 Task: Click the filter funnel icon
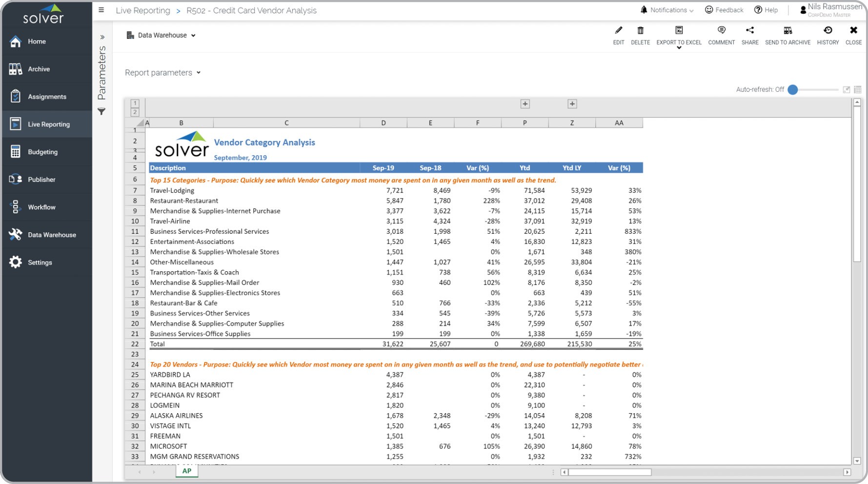101,112
